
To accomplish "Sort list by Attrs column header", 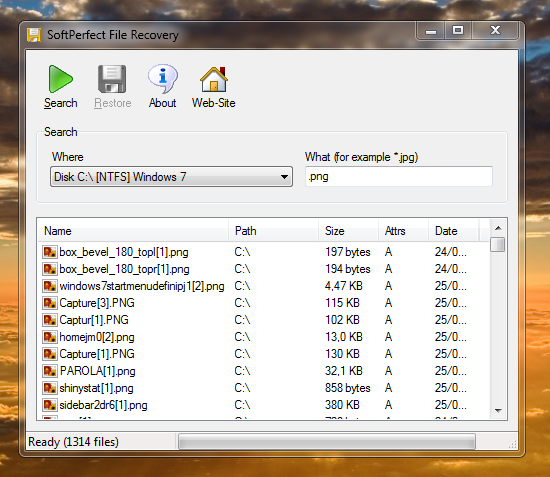I will 403,231.
